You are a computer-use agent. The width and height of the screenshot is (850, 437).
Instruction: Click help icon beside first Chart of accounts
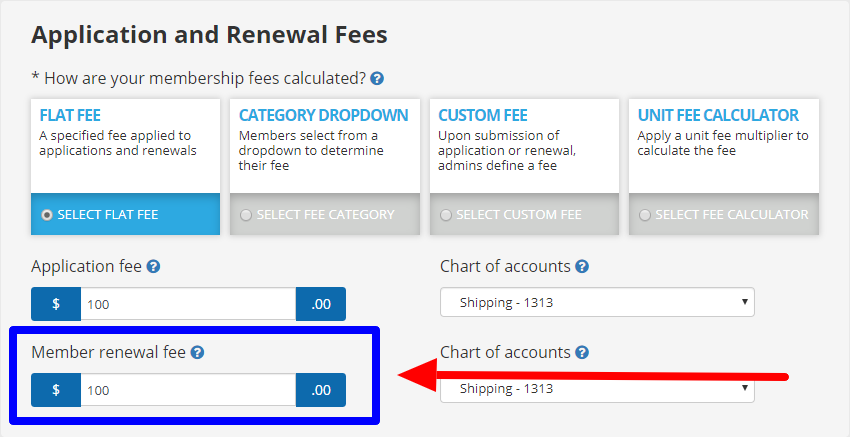click(x=582, y=266)
